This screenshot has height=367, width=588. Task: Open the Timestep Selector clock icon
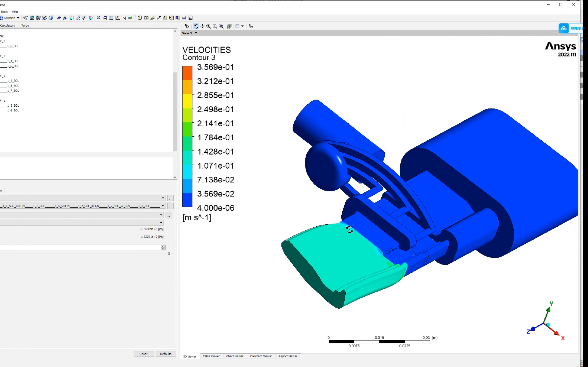click(x=140, y=18)
